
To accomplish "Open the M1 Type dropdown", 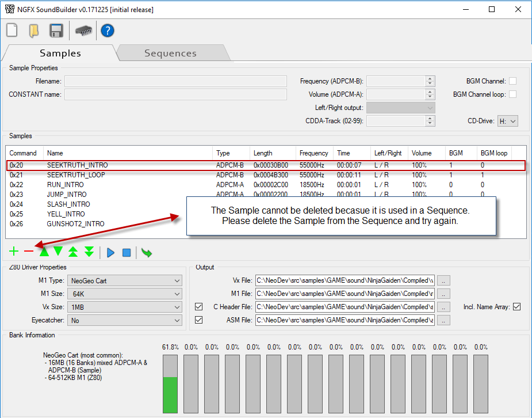I will coord(125,280).
